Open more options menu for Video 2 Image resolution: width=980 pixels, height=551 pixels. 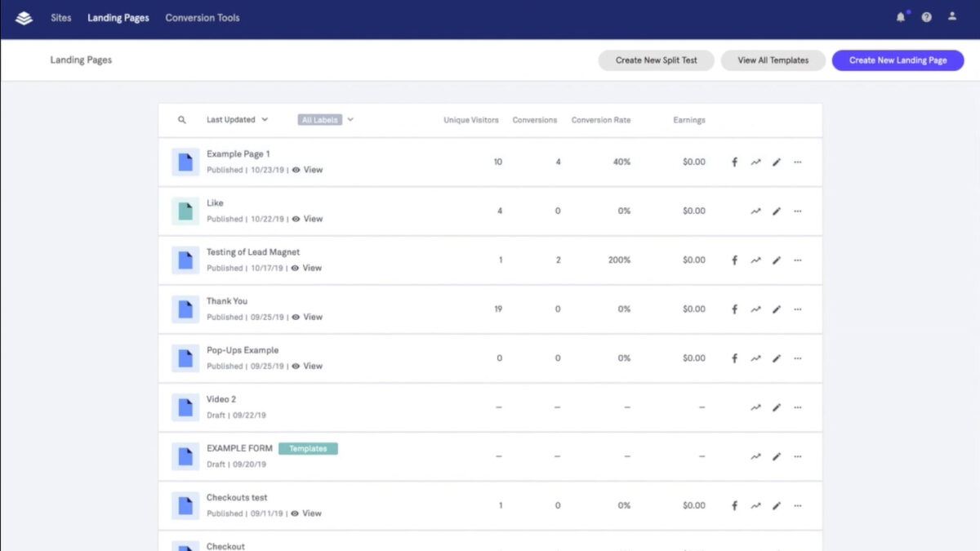pos(798,407)
